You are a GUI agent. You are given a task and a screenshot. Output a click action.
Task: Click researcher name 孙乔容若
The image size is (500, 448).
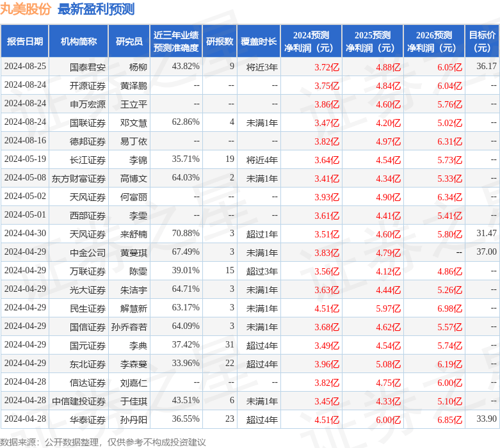point(129,326)
